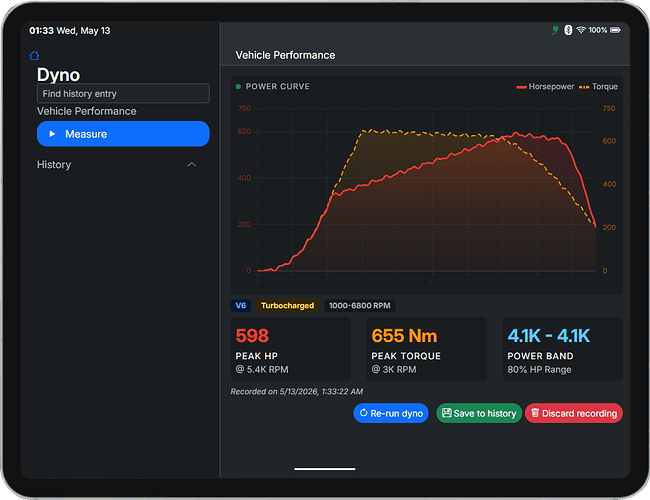
Task: Click the 598 peak HP value
Action: click(252, 336)
